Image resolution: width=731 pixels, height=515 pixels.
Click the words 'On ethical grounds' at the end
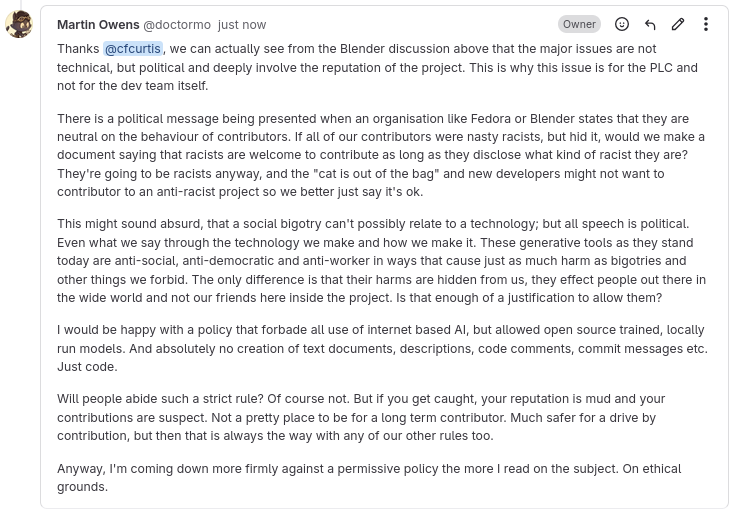(660, 469)
